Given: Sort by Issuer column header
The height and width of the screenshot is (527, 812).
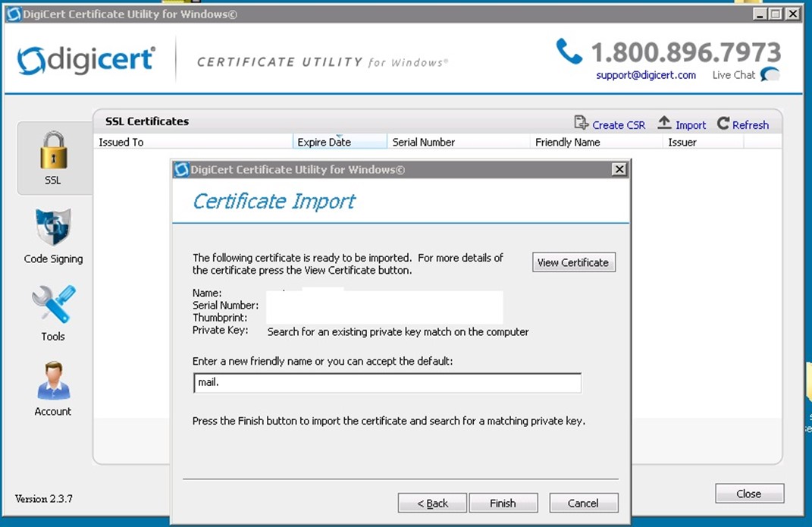Looking at the screenshot, I should click(704, 142).
